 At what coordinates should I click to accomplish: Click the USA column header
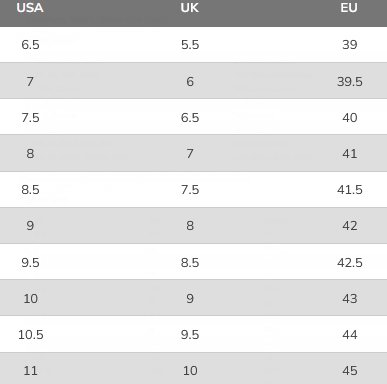click(x=30, y=8)
